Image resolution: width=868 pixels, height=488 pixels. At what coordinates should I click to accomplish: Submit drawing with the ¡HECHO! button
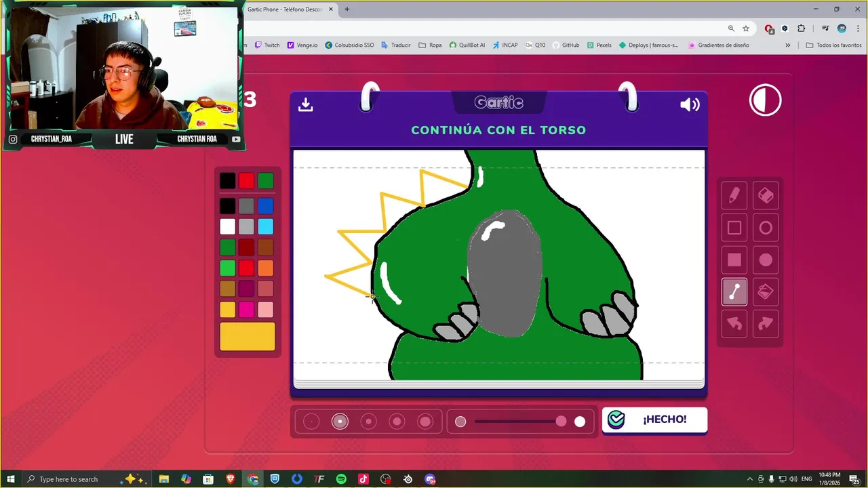point(654,420)
